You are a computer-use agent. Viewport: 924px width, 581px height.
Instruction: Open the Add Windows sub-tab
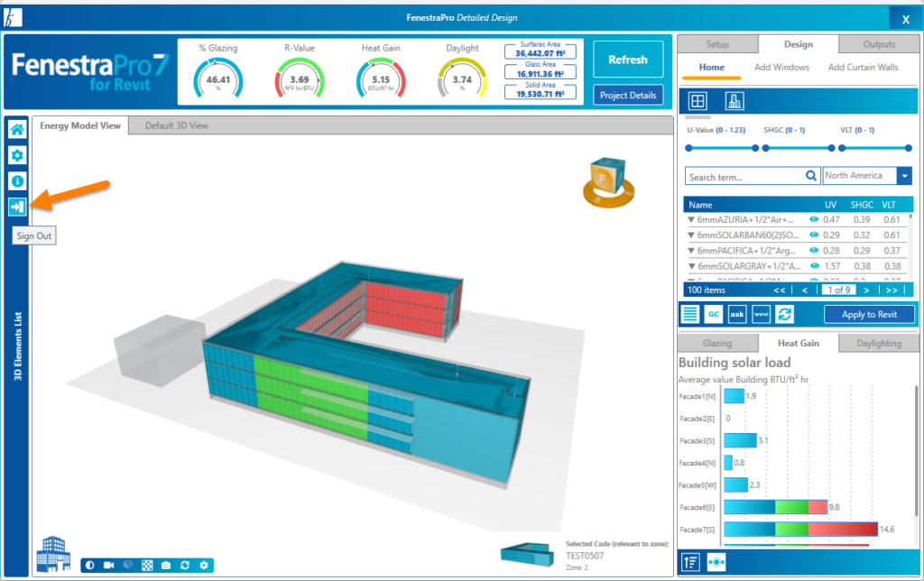pyautogui.click(x=781, y=67)
